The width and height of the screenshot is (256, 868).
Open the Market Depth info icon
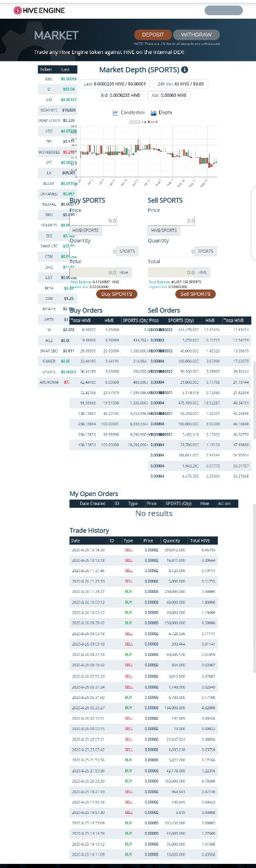pos(185,70)
